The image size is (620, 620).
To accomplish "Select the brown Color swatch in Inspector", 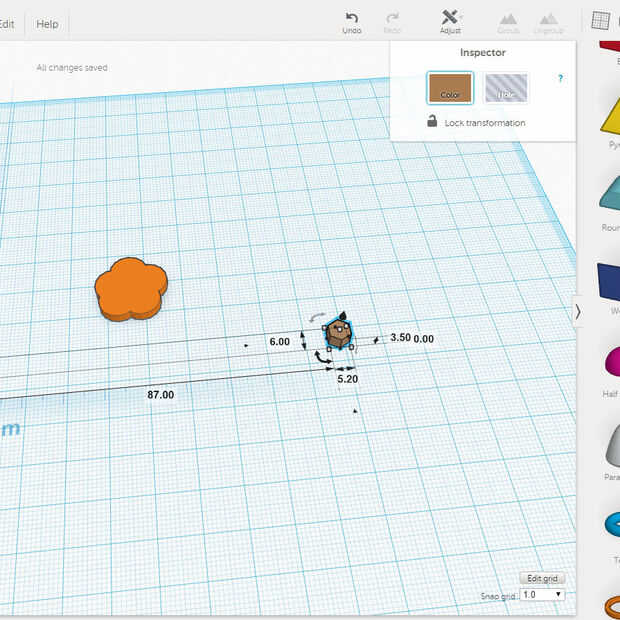I will pyautogui.click(x=450, y=88).
